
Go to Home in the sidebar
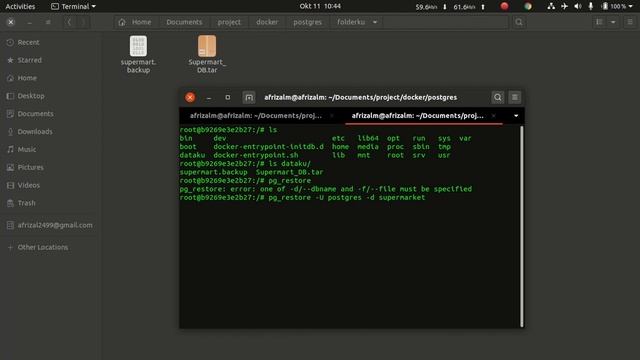click(x=27, y=78)
